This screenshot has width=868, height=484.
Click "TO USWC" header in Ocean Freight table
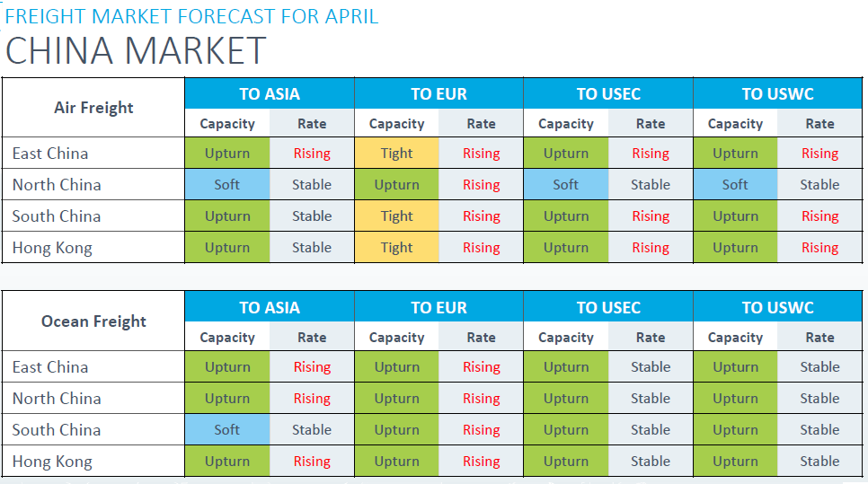pos(777,308)
